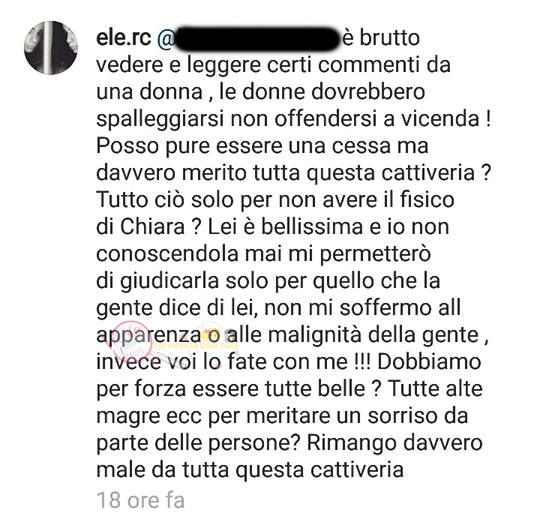Image resolution: width=540 pixels, height=516 pixels.
Task: Click the '18 ore fa' timestamp
Action: tap(141, 500)
